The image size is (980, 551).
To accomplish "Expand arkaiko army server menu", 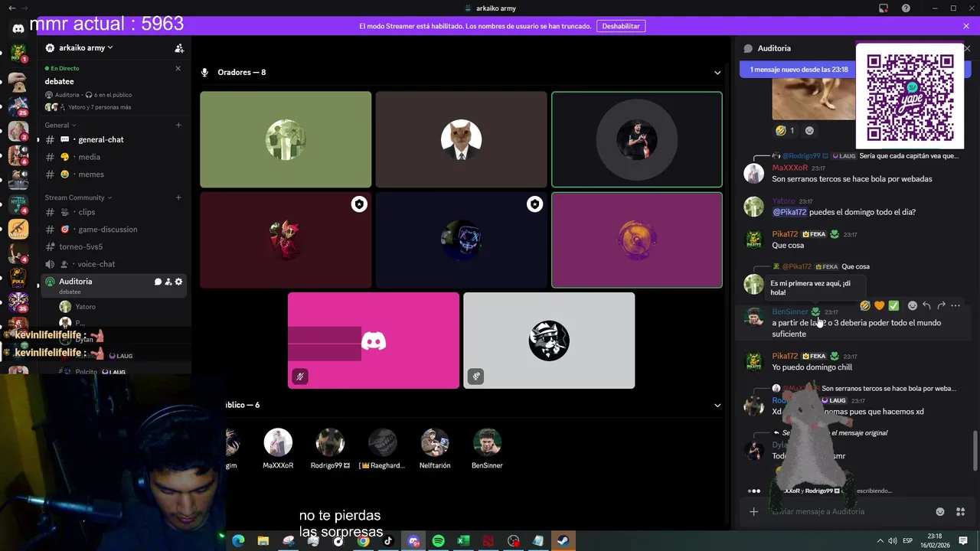I will 86,48.
